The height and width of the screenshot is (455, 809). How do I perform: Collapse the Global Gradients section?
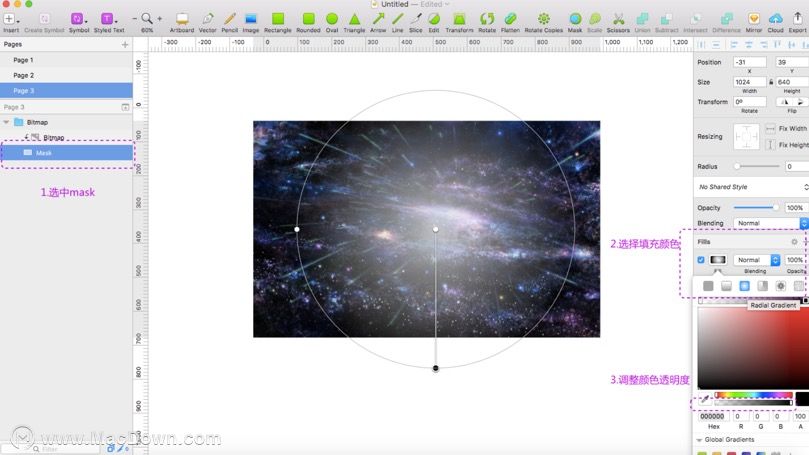700,440
